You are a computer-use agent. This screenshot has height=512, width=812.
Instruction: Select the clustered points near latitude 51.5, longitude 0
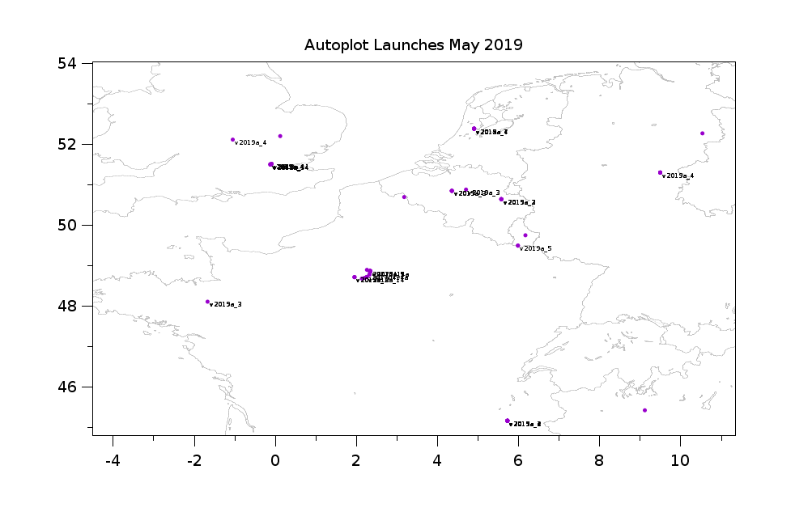[271, 164]
